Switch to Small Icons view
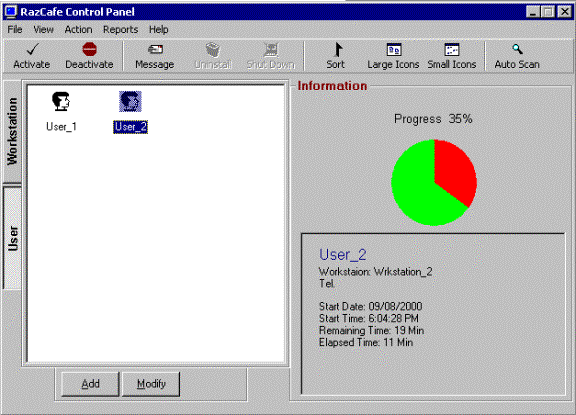Image resolution: width=576 pixels, height=415 pixels. tap(452, 56)
